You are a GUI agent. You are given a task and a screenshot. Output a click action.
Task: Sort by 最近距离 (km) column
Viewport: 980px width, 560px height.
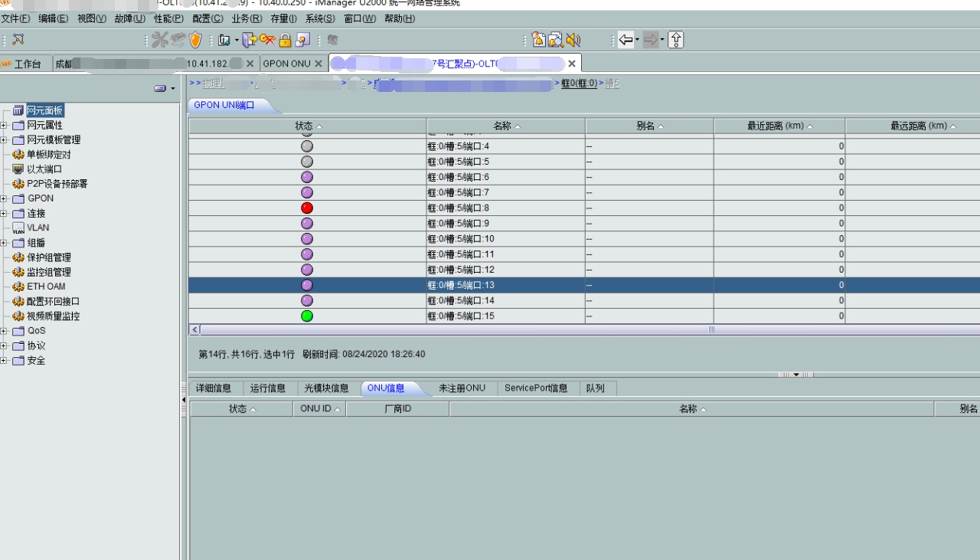point(779,126)
